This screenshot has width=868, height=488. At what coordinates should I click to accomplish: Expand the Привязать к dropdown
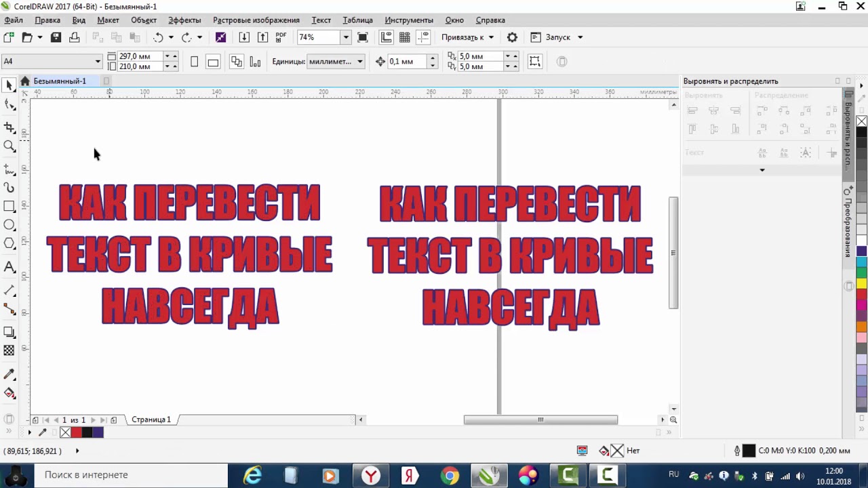[x=491, y=37]
